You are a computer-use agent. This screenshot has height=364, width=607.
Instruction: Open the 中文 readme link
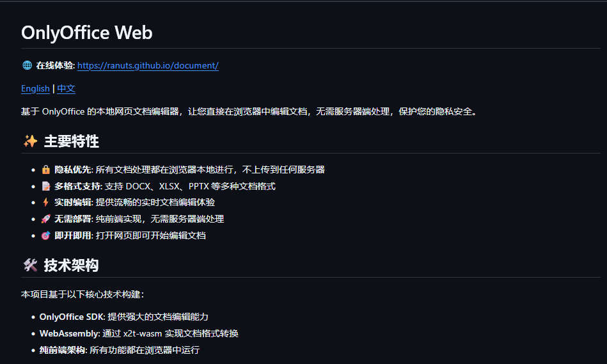[66, 89]
